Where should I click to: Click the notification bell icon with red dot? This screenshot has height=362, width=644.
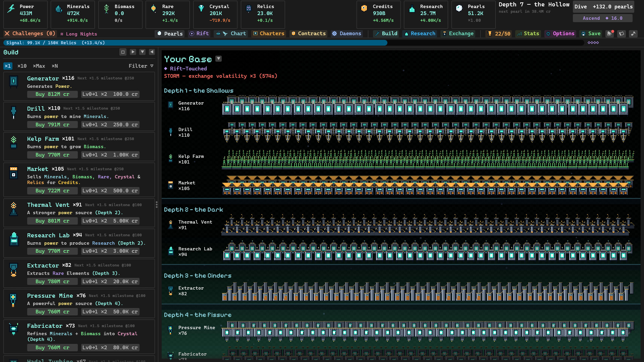(610, 34)
